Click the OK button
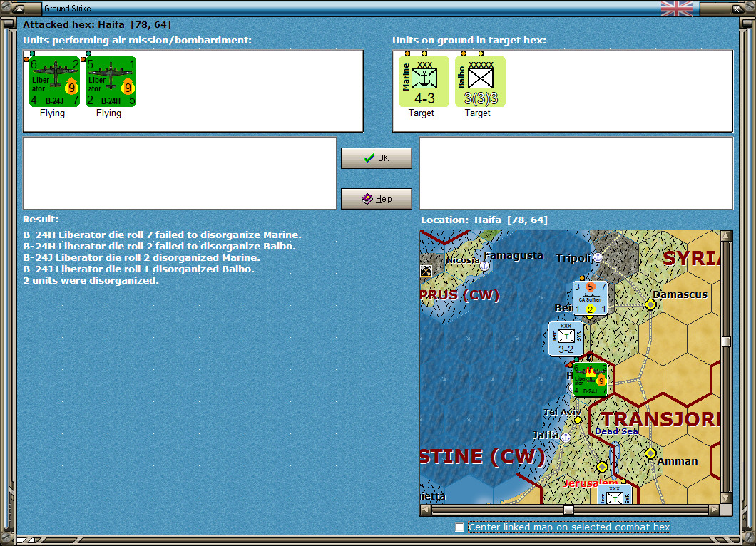Viewport: 756px width, 546px height. coord(377,158)
